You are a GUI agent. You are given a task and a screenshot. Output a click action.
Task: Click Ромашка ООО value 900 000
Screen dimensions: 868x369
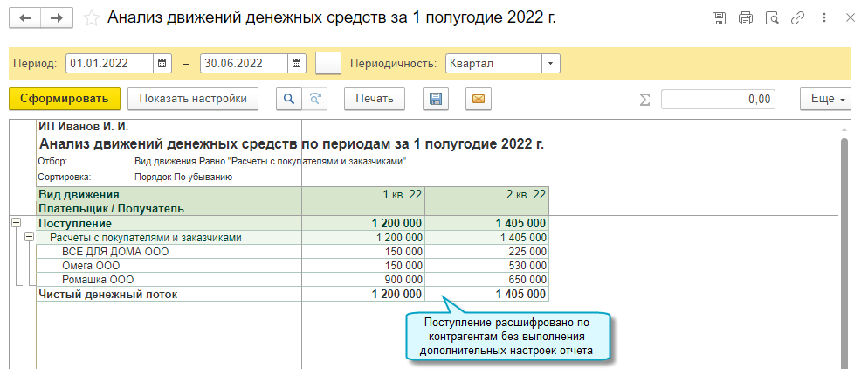click(x=363, y=280)
